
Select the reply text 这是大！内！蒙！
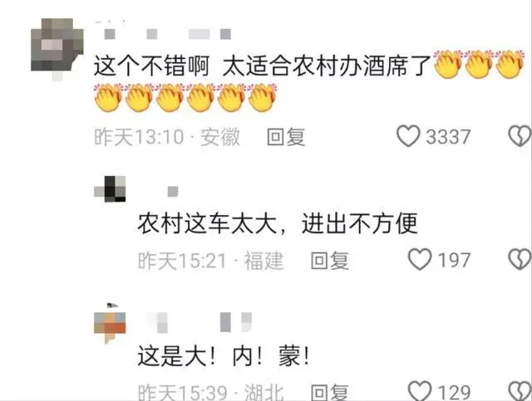pos(224,356)
